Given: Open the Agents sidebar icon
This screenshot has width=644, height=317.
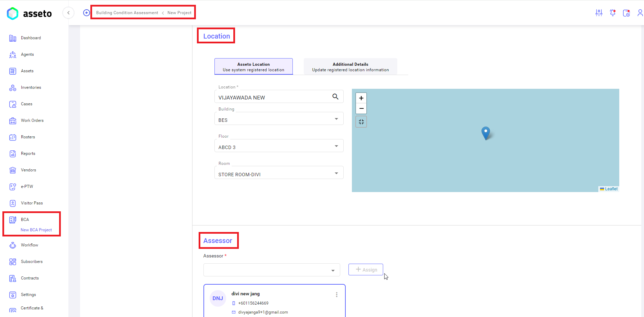Looking at the screenshot, I should pos(13,55).
